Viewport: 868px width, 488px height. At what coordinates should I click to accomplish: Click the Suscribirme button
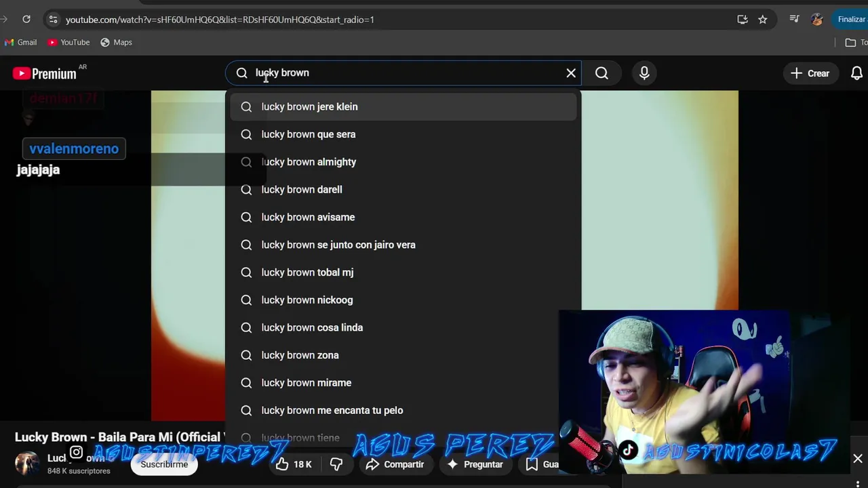(x=164, y=464)
